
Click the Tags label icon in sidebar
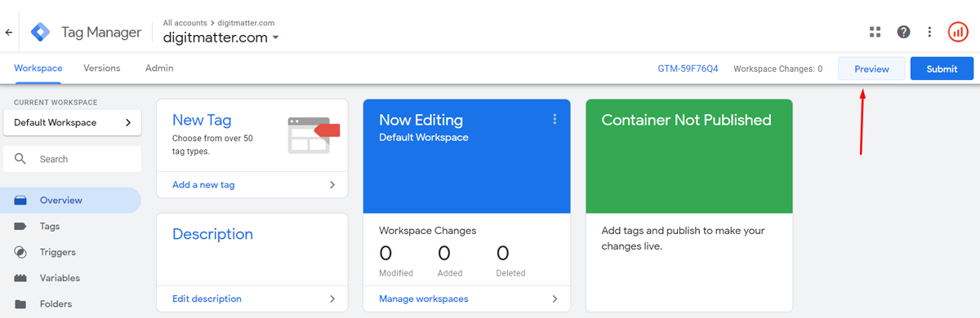pyautogui.click(x=20, y=227)
